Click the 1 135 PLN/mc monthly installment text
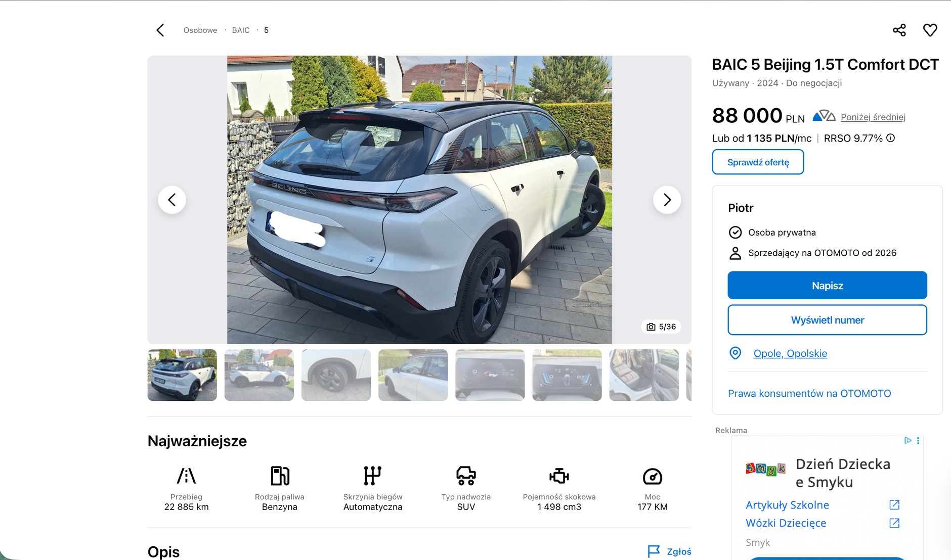Viewport: 951px width, 560px height. point(779,138)
